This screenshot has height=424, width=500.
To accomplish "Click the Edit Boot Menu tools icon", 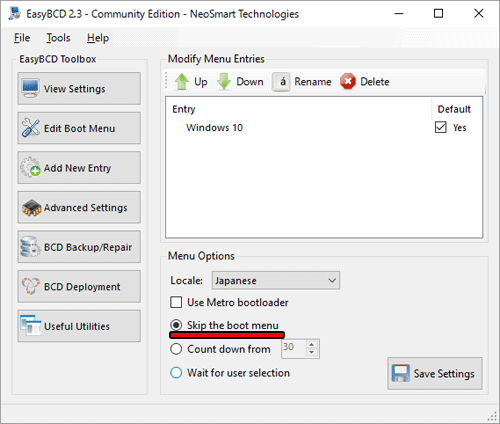I will [31, 128].
